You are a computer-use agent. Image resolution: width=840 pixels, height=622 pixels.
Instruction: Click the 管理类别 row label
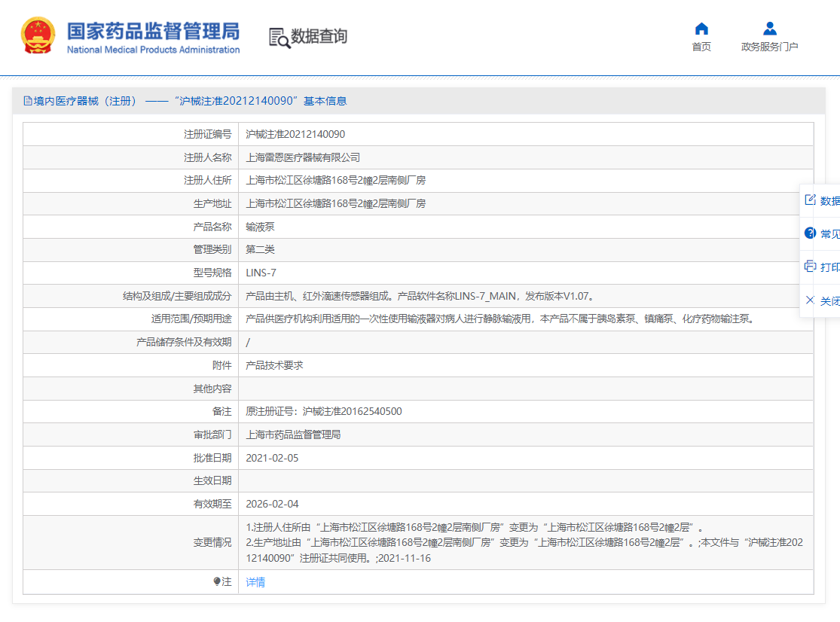click(212, 249)
